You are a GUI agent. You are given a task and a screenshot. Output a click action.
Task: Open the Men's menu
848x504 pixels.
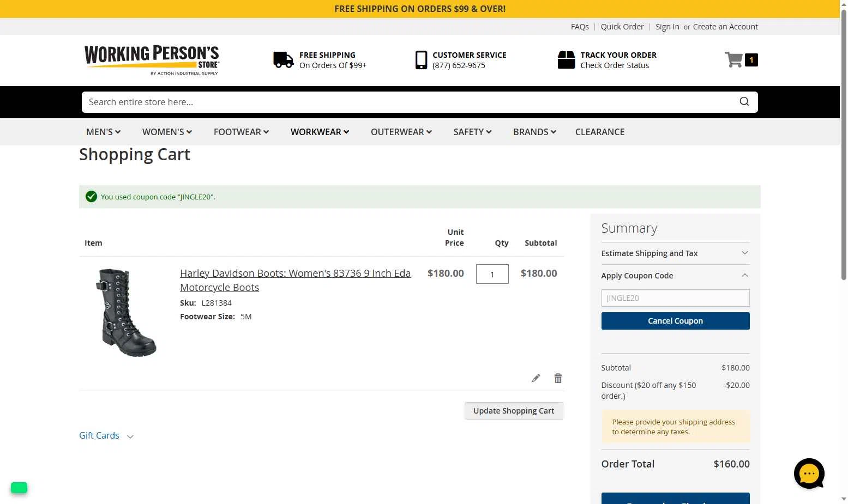(x=104, y=132)
